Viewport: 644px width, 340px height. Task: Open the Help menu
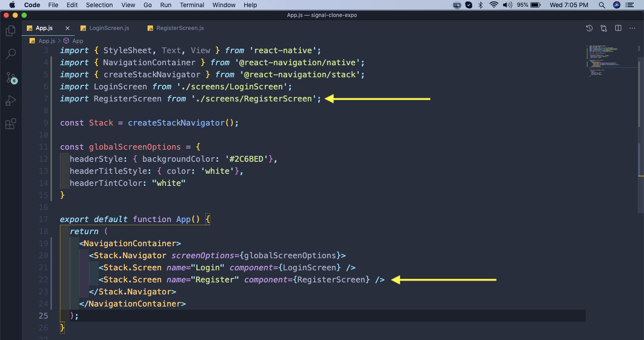click(x=250, y=5)
